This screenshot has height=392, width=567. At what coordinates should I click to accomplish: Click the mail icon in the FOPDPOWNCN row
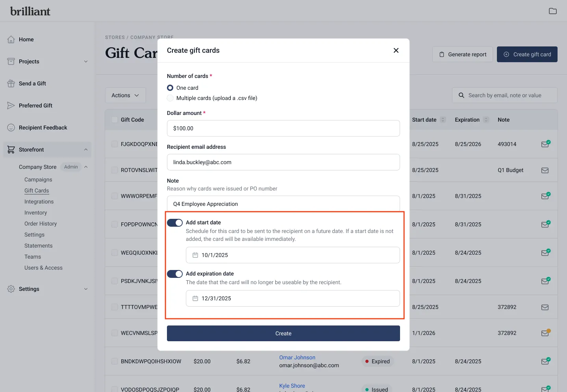[545, 224]
